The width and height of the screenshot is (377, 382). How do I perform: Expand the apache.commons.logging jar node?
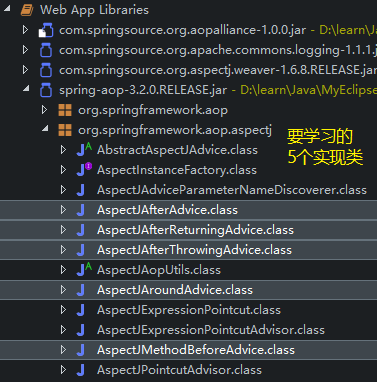[25, 50]
